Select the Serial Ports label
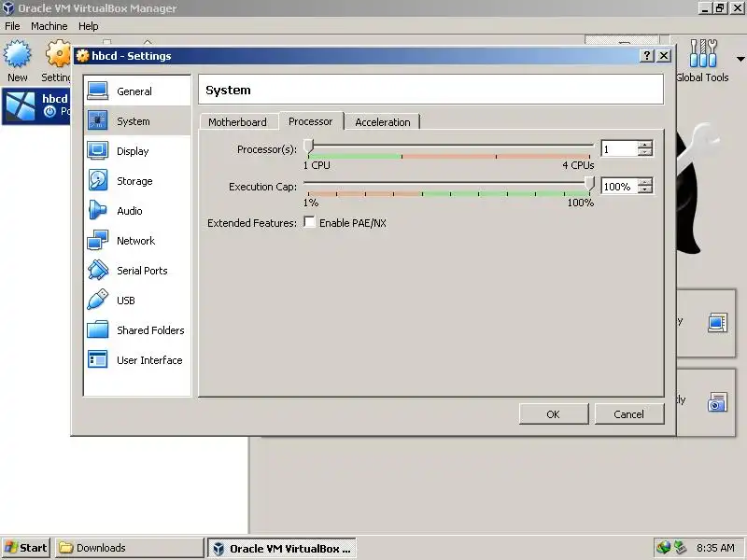Screen dimensions: 747x560 tap(142, 271)
